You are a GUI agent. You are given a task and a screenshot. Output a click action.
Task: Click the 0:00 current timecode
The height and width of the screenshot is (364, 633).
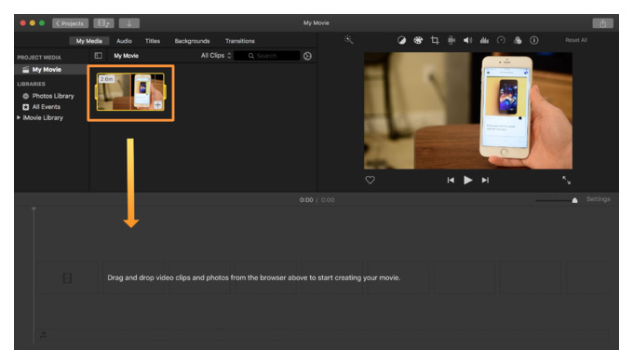(x=306, y=200)
